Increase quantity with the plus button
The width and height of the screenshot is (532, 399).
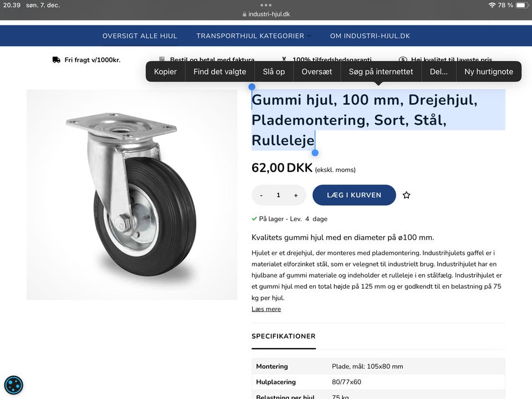point(296,195)
